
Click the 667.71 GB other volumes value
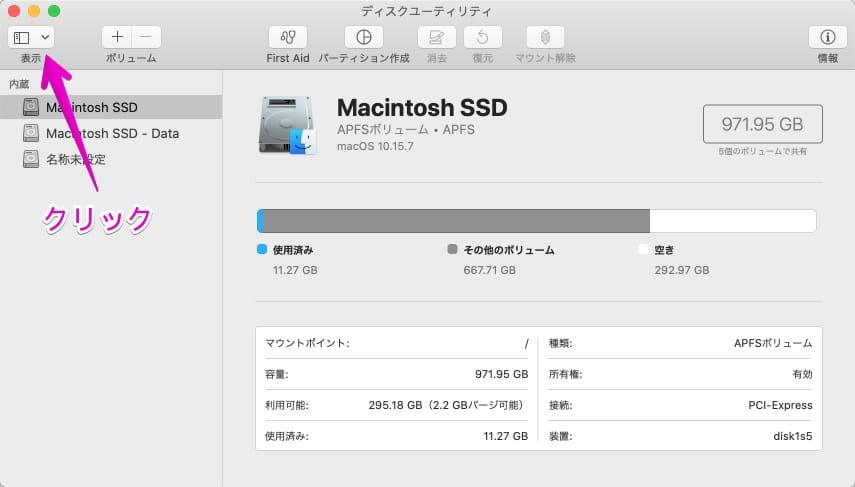489,270
